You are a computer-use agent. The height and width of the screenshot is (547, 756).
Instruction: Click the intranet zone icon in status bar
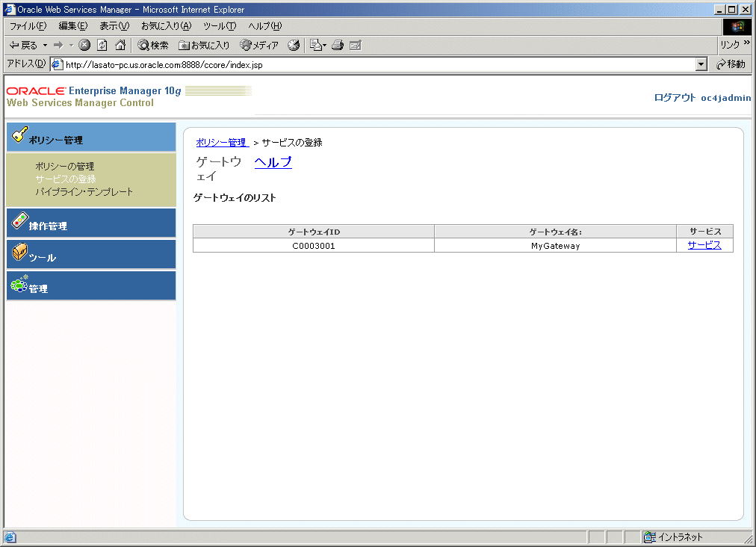click(649, 537)
